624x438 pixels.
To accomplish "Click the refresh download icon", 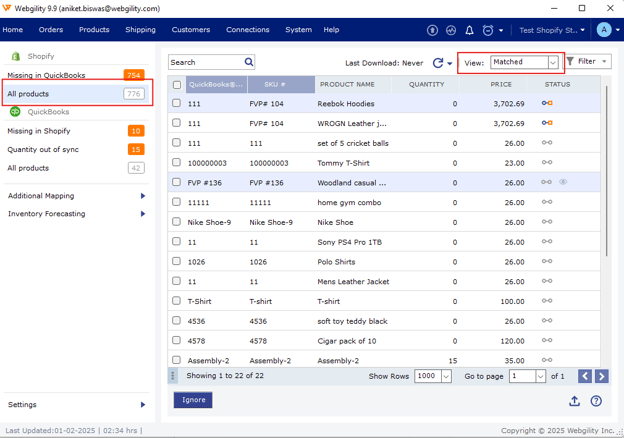I will point(437,62).
